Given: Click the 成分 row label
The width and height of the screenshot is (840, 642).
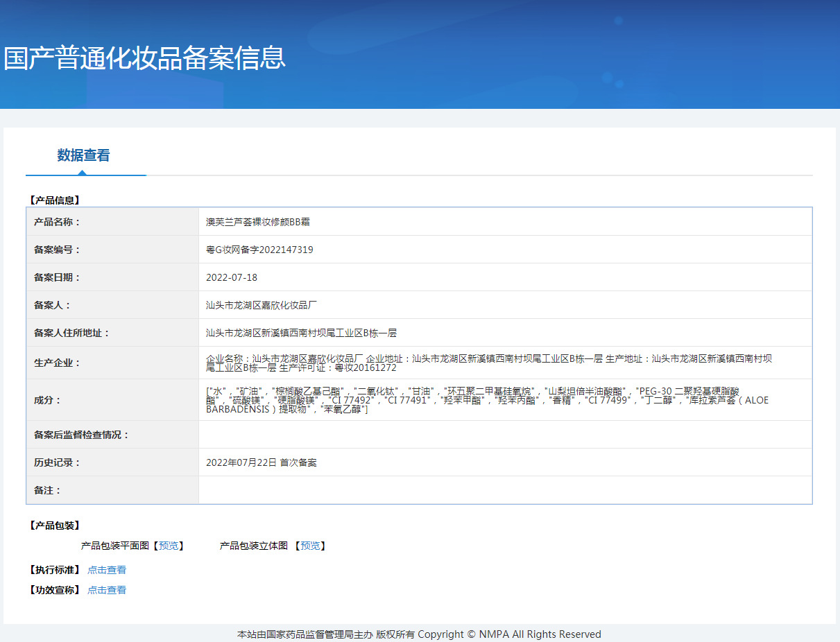Looking at the screenshot, I should point(47,400).
